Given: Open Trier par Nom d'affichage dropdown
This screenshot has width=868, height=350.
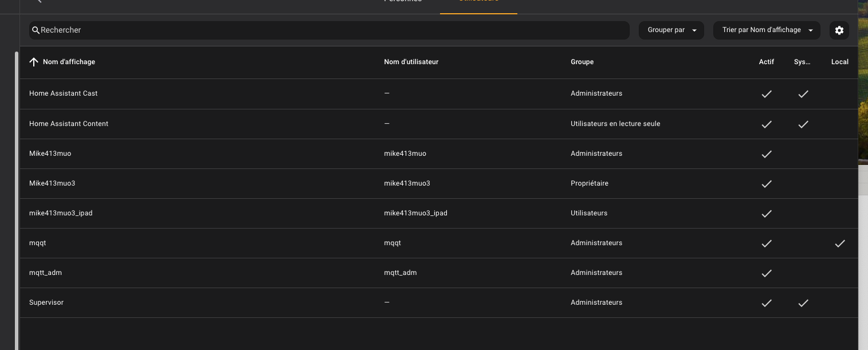Looking at the screenshot, I should coord(766,30).
